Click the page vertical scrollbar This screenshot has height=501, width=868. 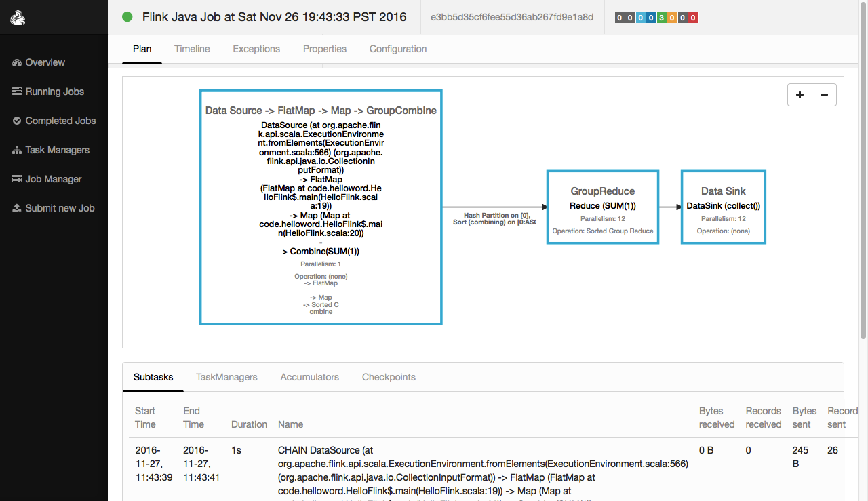863,169
